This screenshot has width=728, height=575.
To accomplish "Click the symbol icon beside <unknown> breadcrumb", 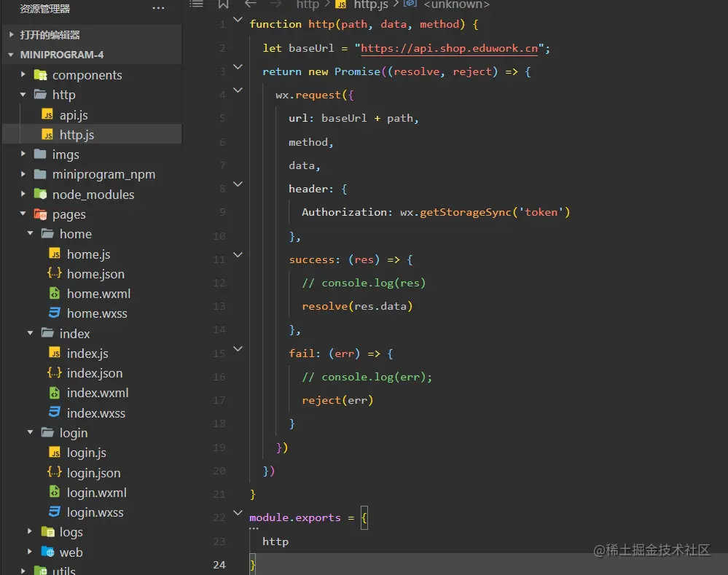I will tap(410, 4).
